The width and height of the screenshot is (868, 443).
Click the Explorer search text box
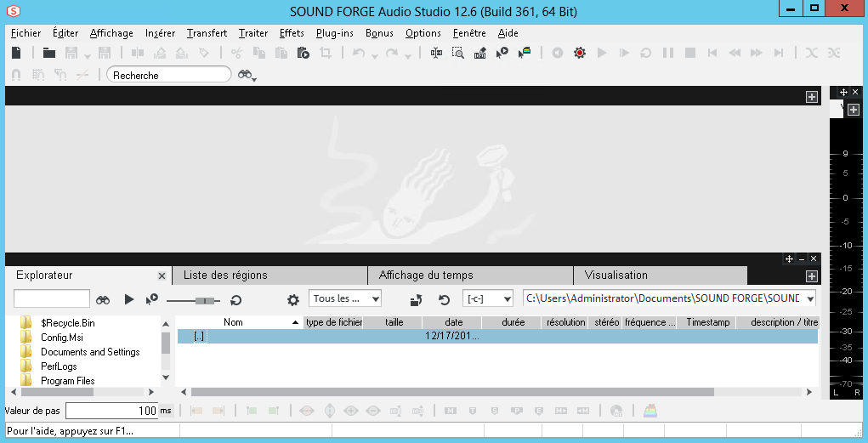point(52,299)
